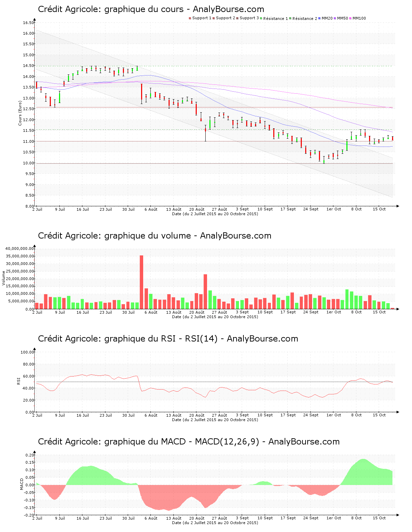Viewport: 412px width, 532px height.
Task: Select the 'Résistance 2' legend label
Action: pos(305,19)
